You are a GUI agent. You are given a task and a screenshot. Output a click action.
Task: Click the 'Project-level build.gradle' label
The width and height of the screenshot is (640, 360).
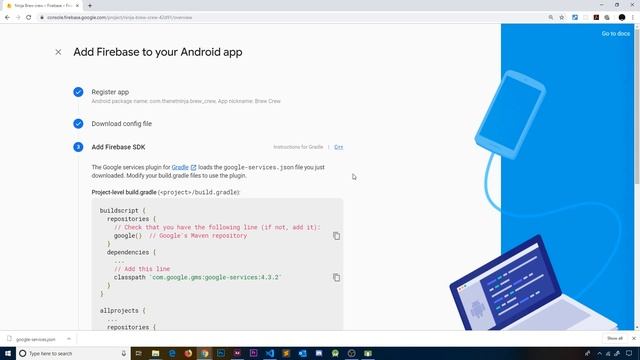(x=124, y=192)
